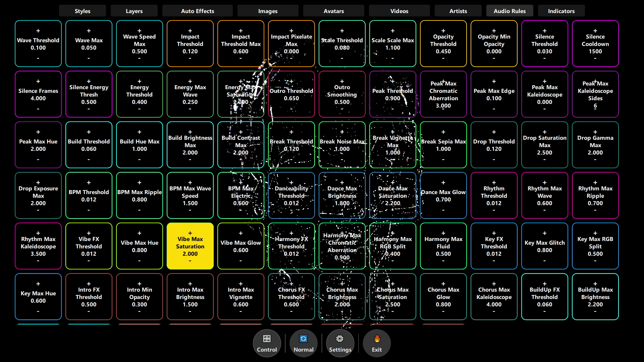This screenshot has width=644, height=362.
Task: Click the Normal mode refresh icon
Action: coord(303,339)
